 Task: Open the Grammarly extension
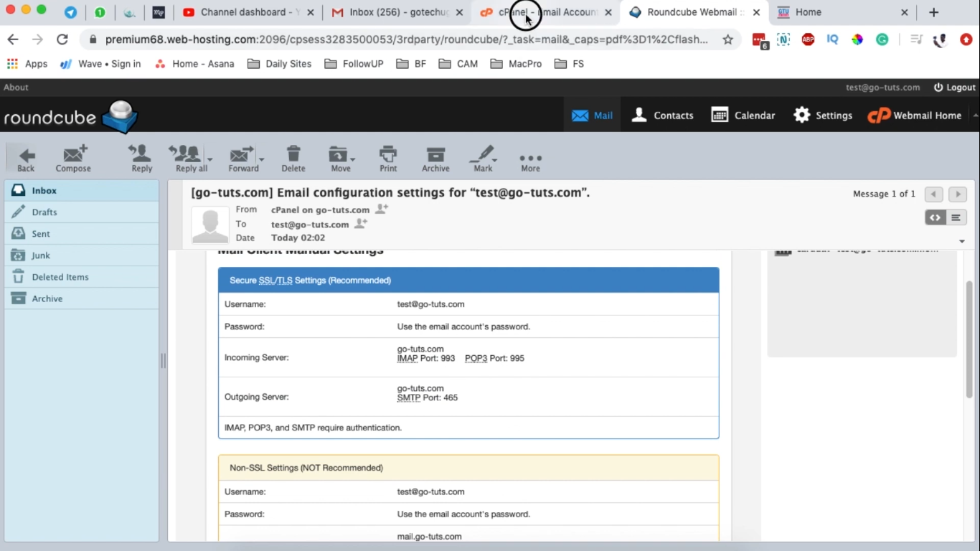click(x=882, y=40)
